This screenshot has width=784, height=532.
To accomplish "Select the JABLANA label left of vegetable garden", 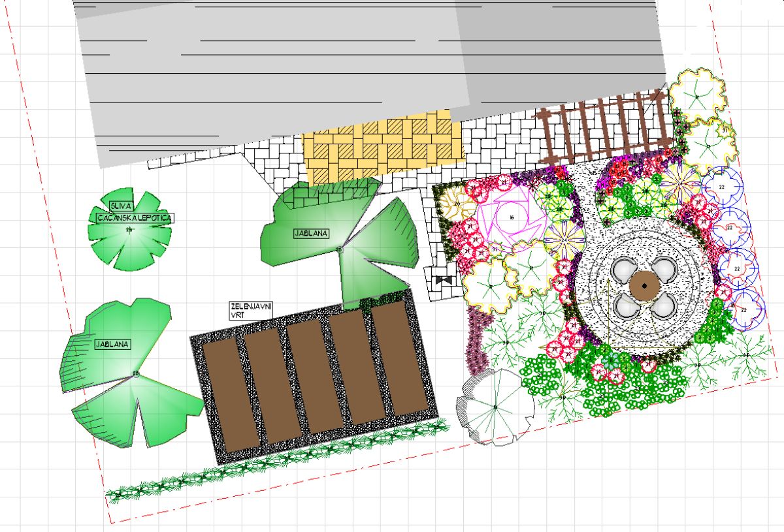I will (x=112, y=344).
